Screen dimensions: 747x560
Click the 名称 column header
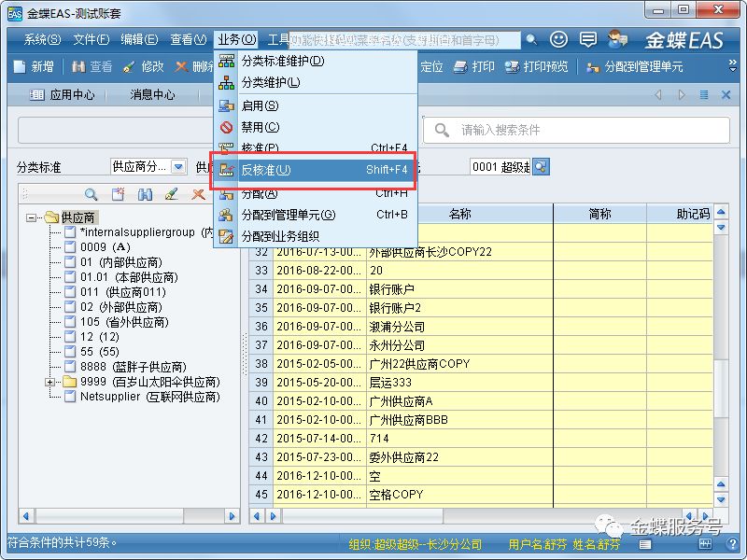[459, 214]
